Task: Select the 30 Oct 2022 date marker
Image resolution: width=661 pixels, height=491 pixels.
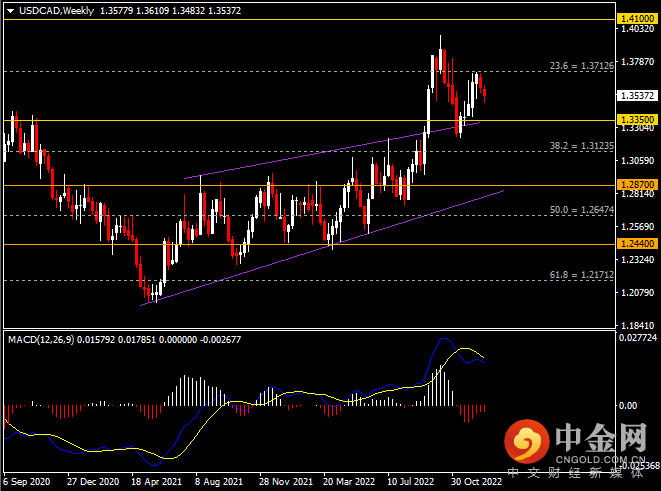Action: (476, 481)
